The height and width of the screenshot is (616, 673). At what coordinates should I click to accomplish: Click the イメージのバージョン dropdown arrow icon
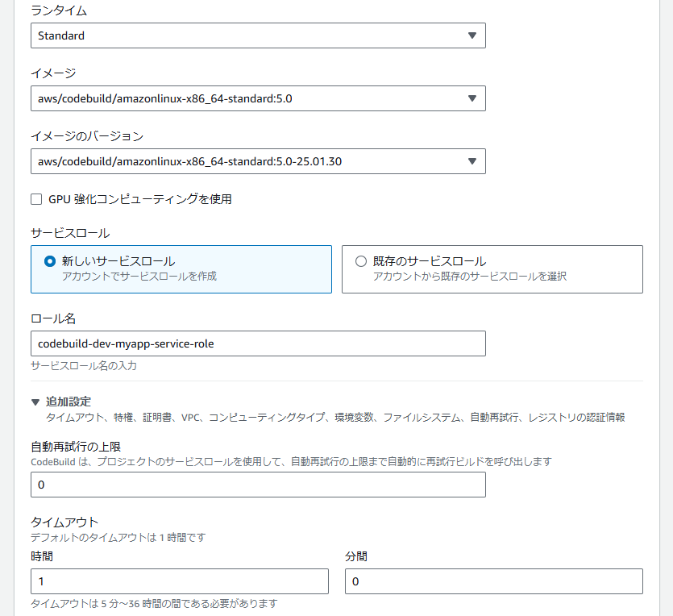473,161
